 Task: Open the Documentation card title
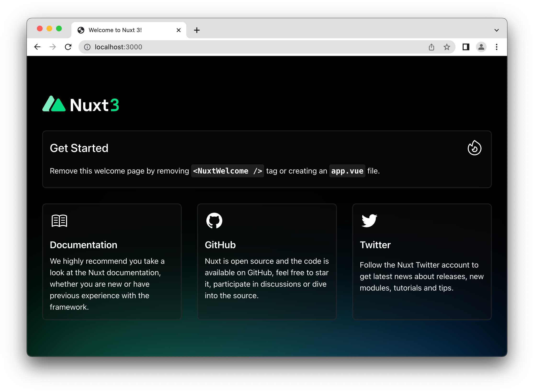[x=83, y=245]
